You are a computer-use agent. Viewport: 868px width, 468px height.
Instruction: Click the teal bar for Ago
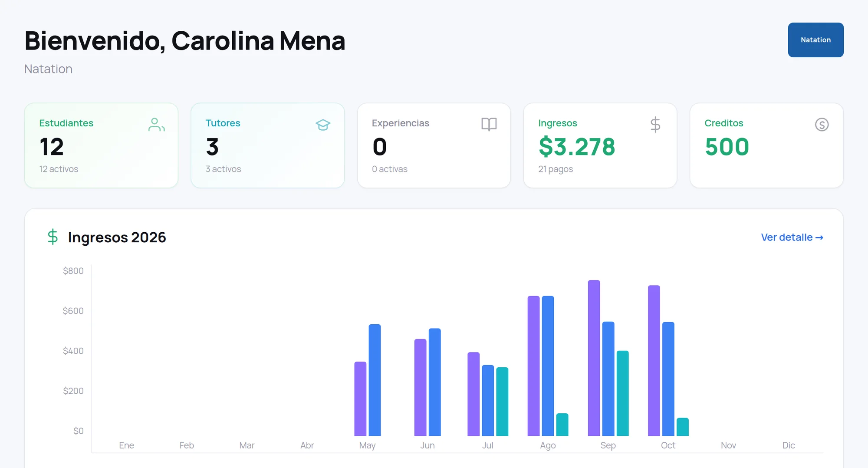click(x=562, y=425)
